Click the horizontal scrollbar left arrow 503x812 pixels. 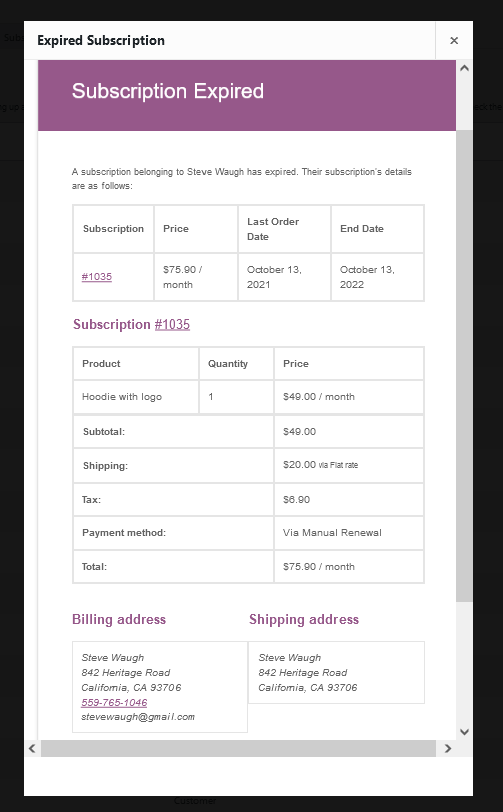(32, 748)
